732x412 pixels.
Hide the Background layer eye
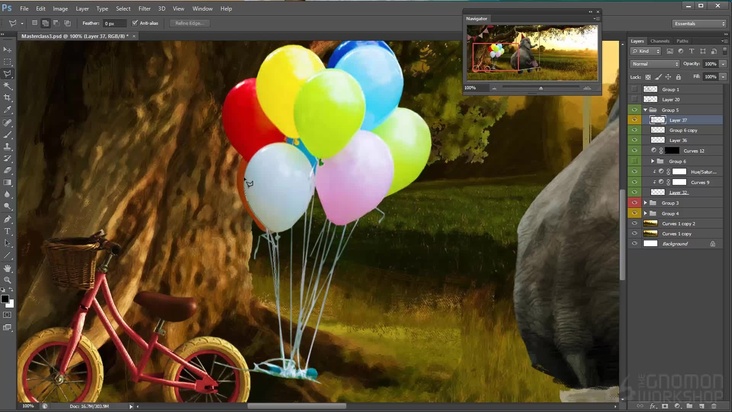tap(634, 244)
